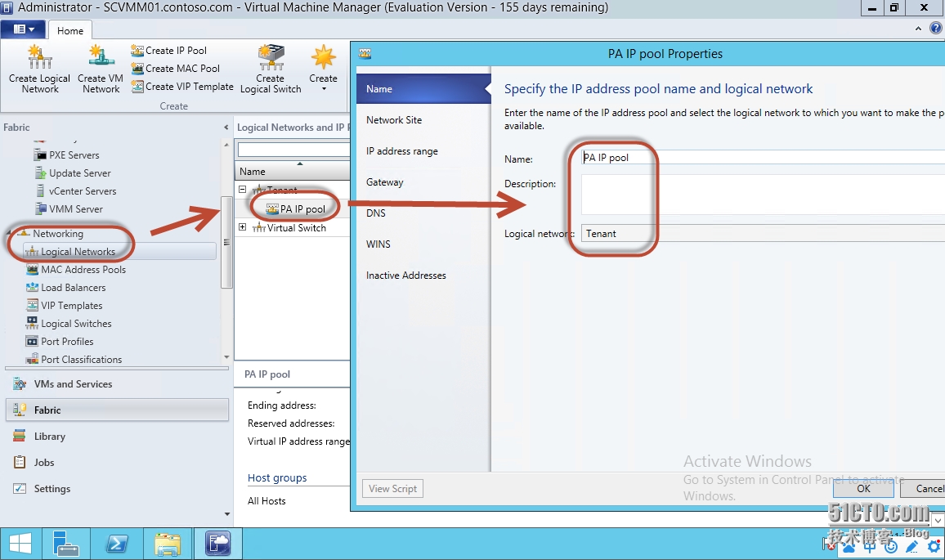Screen dimensions: 945x560
Task: Click the Create IP Pool icon
Action: [x=137, y=51]
